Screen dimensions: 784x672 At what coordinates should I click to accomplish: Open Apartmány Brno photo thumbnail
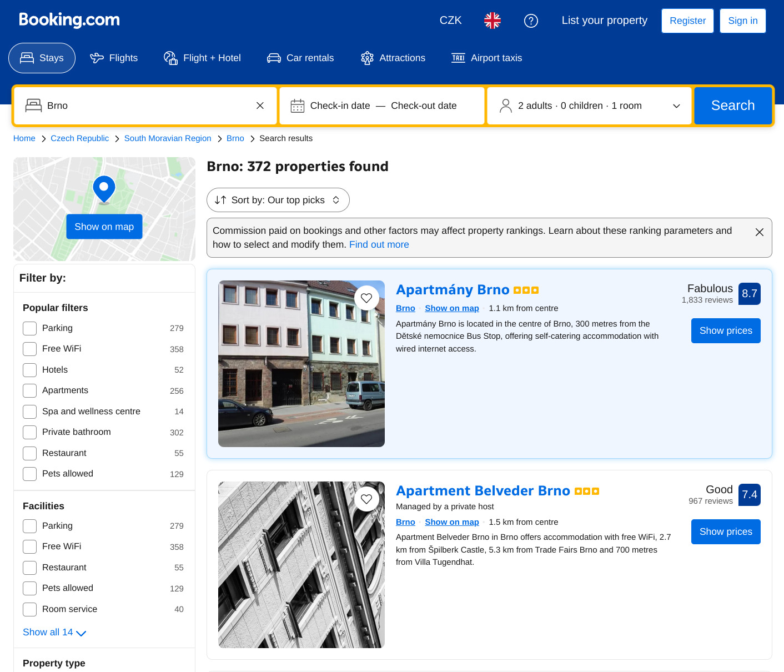(x=301, y=364)
